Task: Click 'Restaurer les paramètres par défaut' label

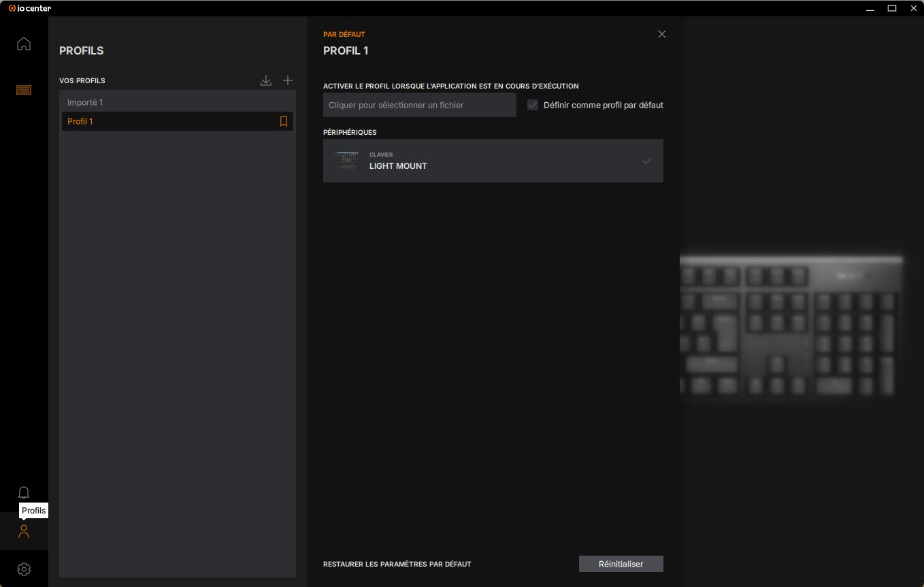Action: (x=397, y=564)
